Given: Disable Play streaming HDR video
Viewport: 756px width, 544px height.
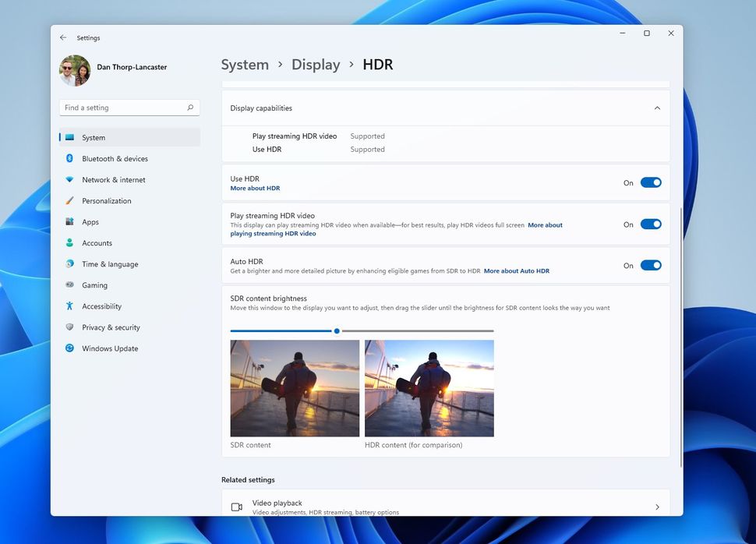Looking at the screenshot, I should 650,224.
